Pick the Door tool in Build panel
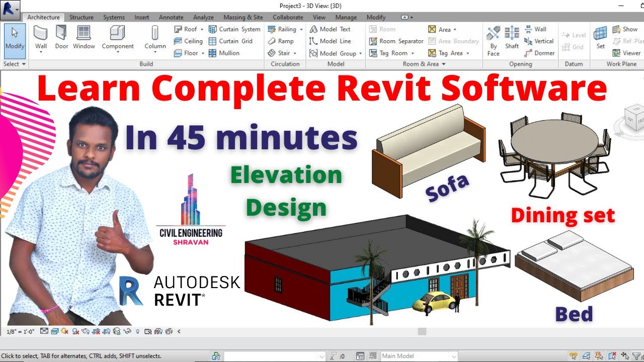This screenshot has width=644, height=362. coord(61,38)
